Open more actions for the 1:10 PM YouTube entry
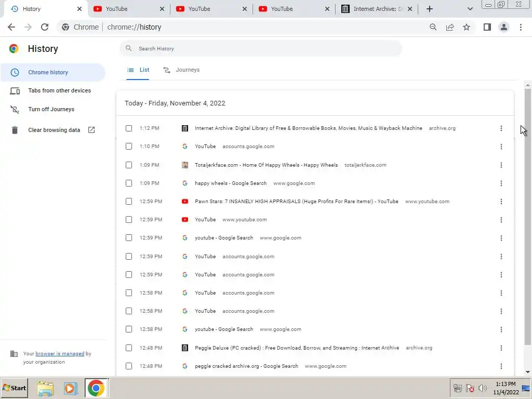The image size is (532, 399). pyautogui.click(x=501, y=147)
